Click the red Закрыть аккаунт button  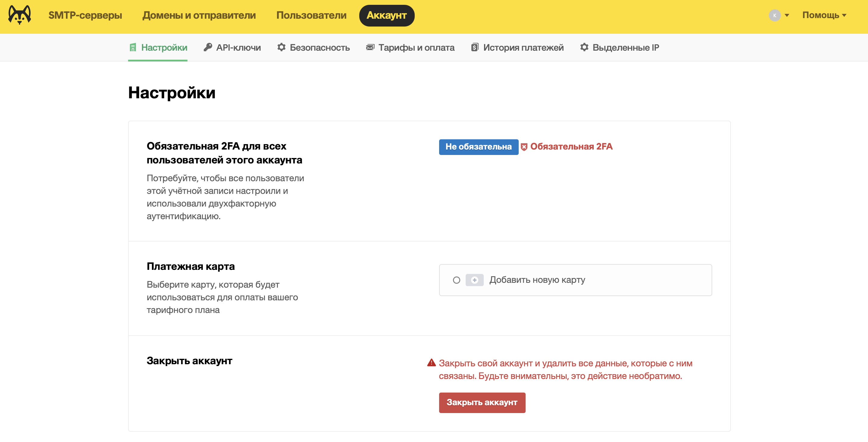coord(482,403)
